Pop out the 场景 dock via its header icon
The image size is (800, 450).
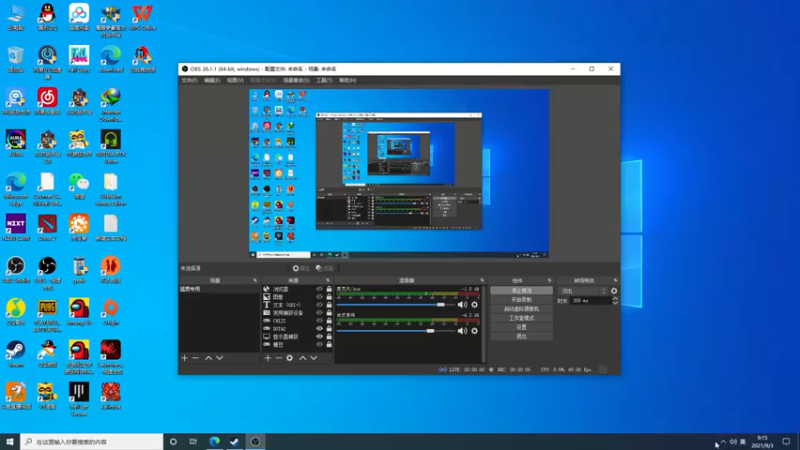coord(255,280)
